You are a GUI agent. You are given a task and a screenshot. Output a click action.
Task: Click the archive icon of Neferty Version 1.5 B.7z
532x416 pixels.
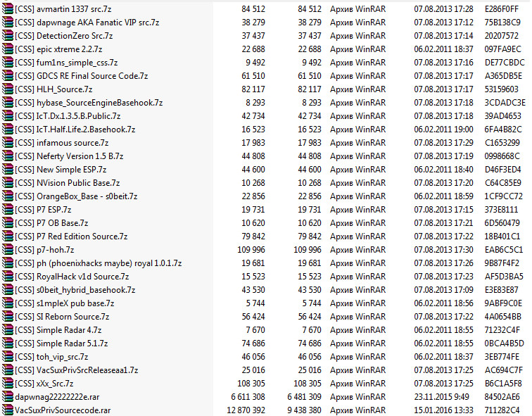[8, 156]
